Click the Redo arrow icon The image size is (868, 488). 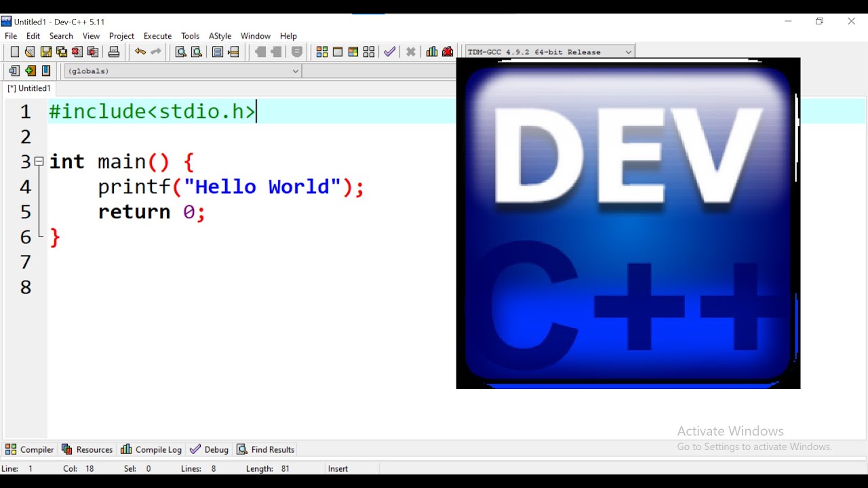coord(156,52)
